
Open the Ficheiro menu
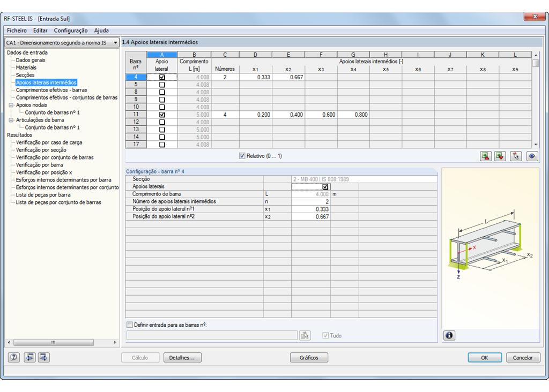point(17,31)
